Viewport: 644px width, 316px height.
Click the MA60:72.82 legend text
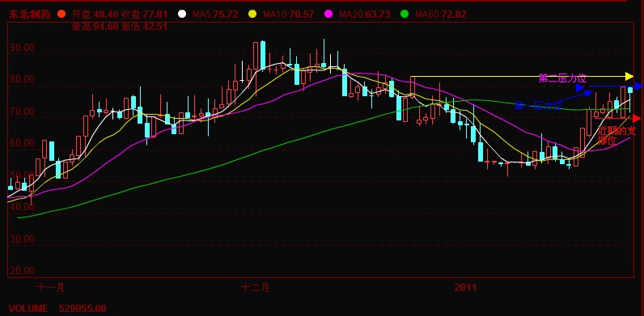[441, 15]
